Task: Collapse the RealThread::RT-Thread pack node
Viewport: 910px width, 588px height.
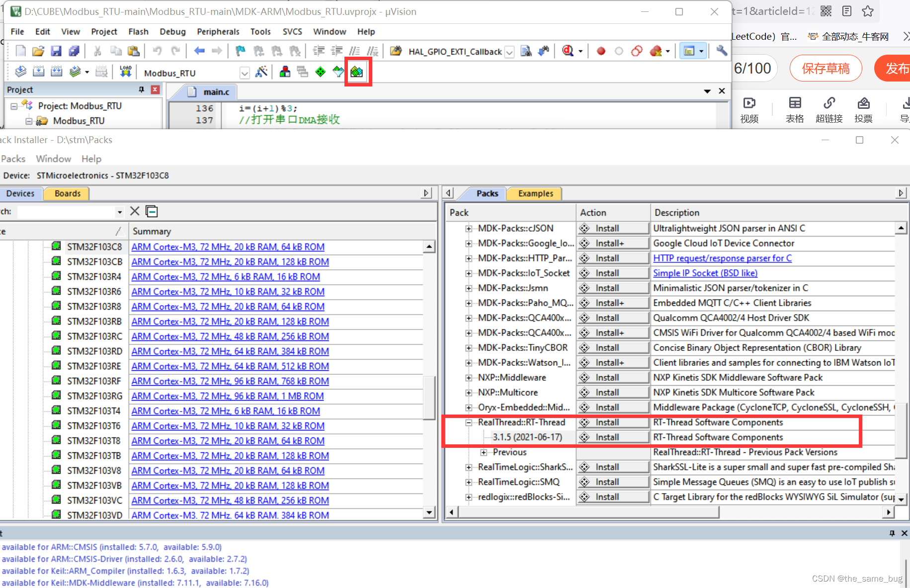Action: pyautogui.click(x=469, y=422)
